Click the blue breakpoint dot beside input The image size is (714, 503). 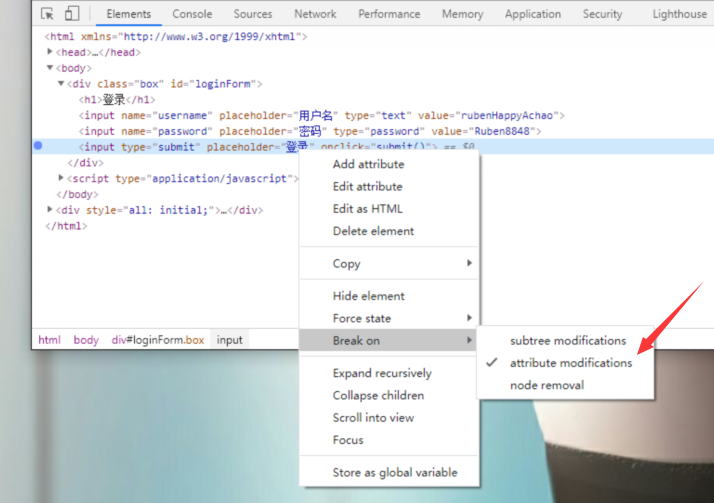click(38, 146)
